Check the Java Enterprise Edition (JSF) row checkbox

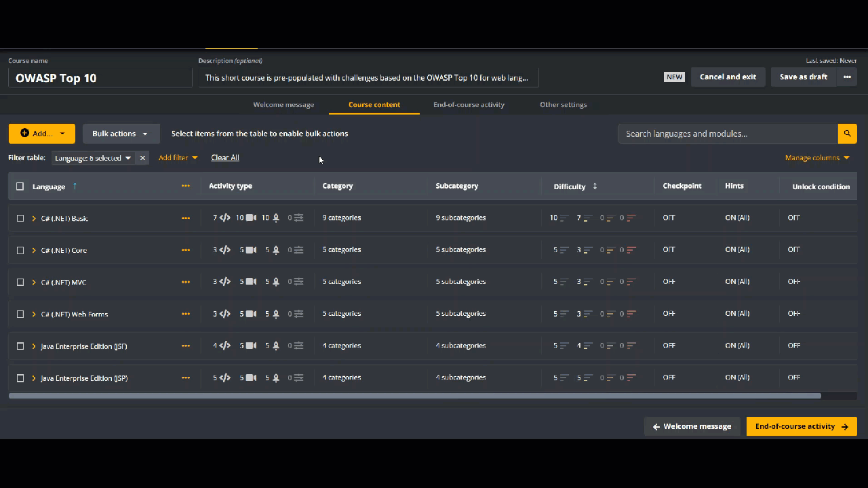(20, 346)
